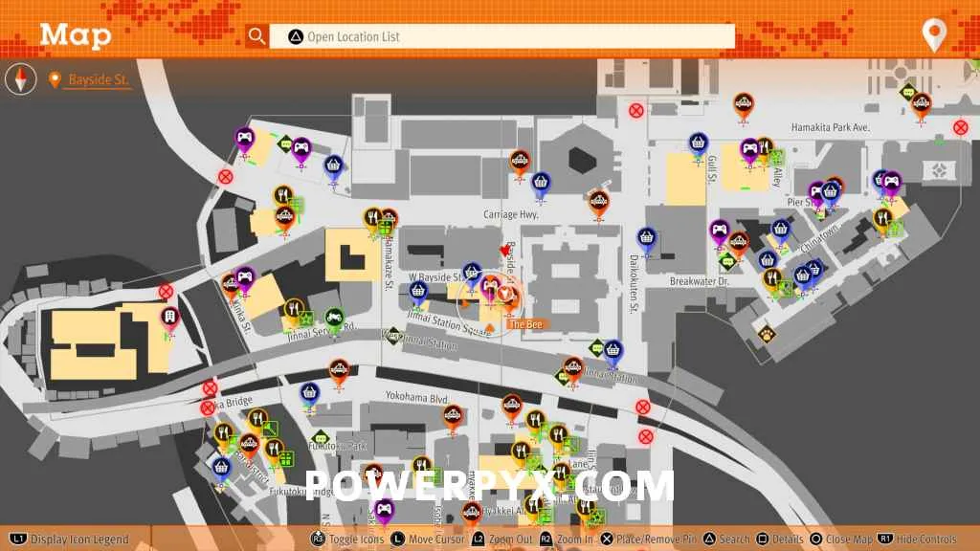Select the taxi pin on Hamakita Park Ave.
This screenshot has height=551, width=980.
(743, 103)
